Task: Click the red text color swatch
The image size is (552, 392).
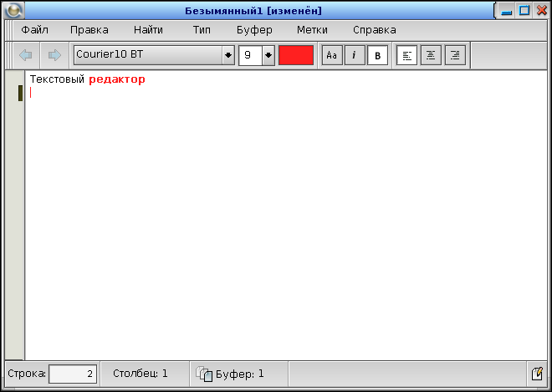Action: pos(296,55)
